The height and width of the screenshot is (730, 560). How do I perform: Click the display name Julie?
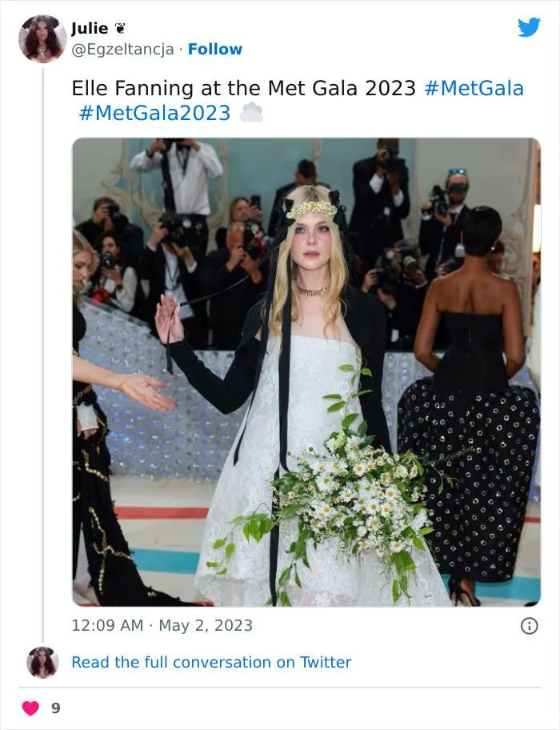pyautogui.click(x=90, y=29)
